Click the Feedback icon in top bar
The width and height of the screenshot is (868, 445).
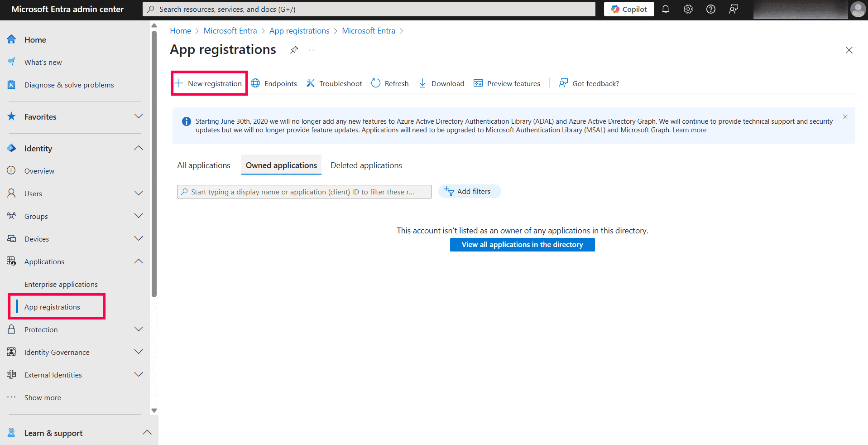[734, 9]
